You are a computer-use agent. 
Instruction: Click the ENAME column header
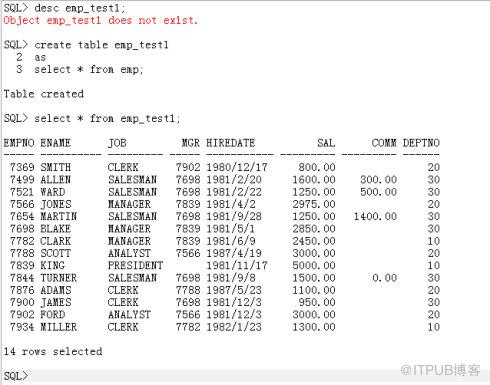click(56, 143)
